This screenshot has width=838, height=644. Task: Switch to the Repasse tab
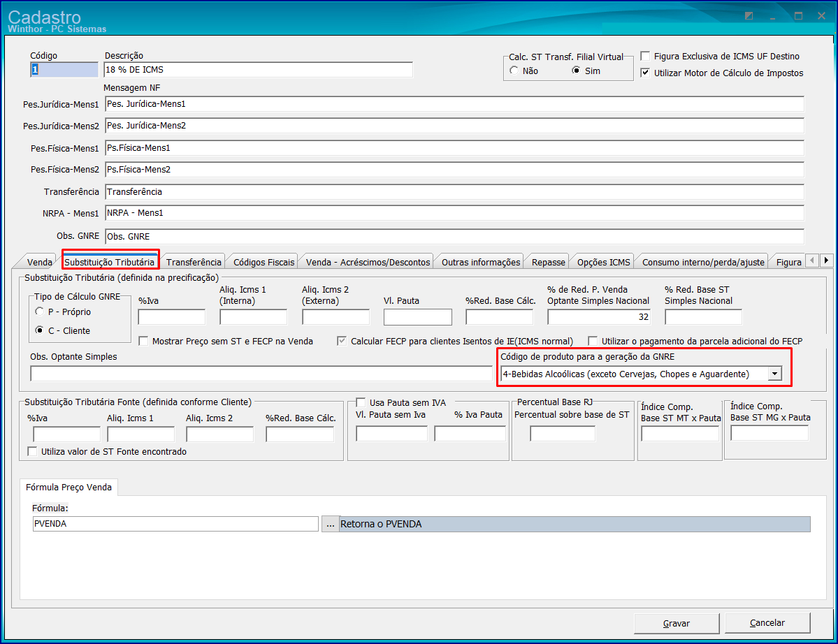pos(549,262)
